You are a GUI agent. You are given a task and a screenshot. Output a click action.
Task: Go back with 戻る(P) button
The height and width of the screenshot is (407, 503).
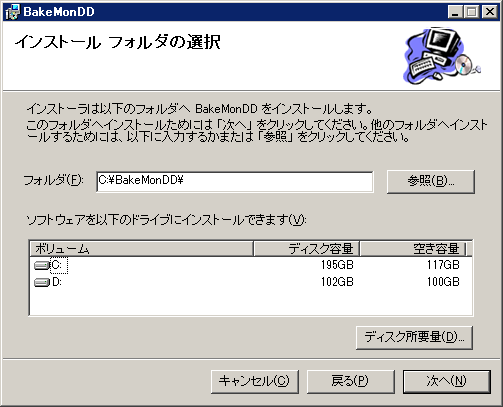click(x=351, y=381)
